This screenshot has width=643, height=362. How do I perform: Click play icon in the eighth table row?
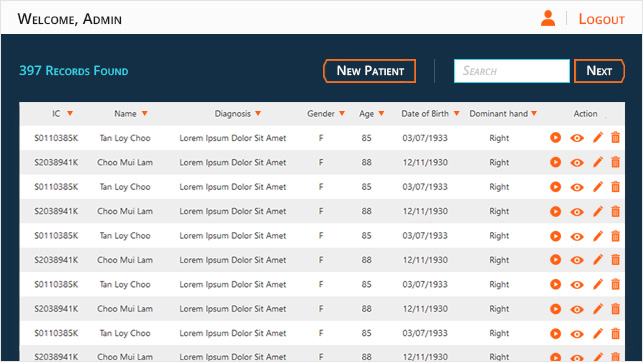coord(555,309)
